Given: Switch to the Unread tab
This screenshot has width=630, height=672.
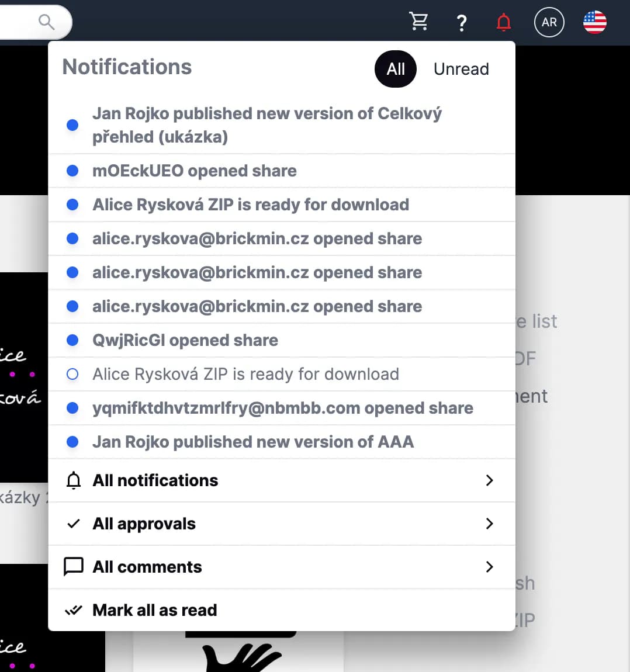Looking at the screenshot, I should pyautogui.click(x=461, y=69).
